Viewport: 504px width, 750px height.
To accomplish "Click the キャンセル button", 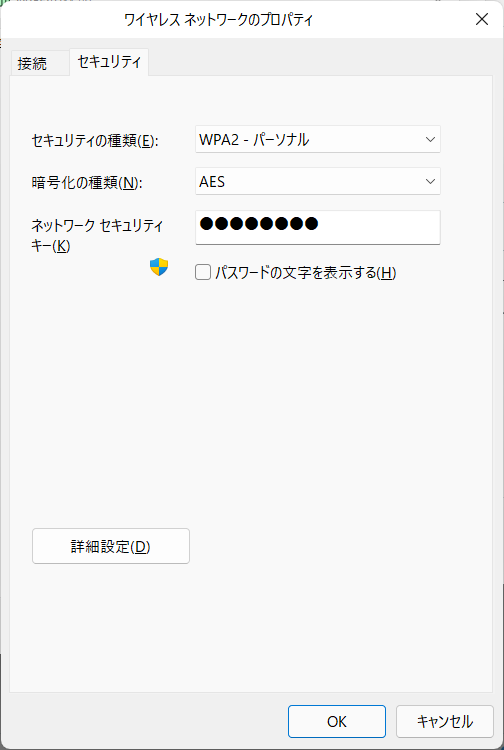I will click(445, 721).
